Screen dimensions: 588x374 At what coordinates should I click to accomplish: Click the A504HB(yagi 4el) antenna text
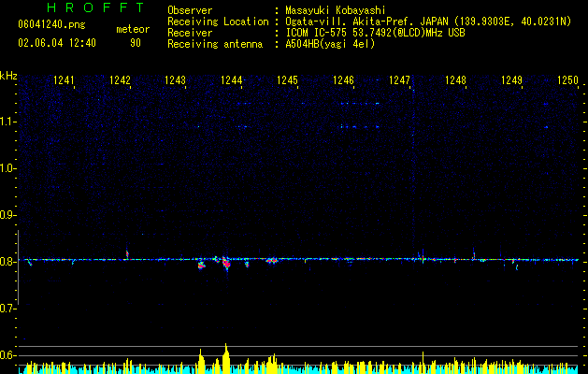(330, 44)
